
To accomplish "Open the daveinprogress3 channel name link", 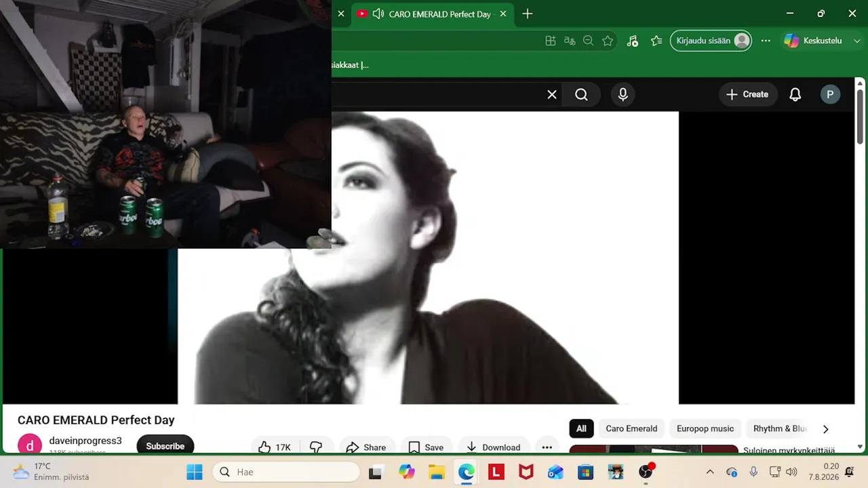I will pos(85,441).
